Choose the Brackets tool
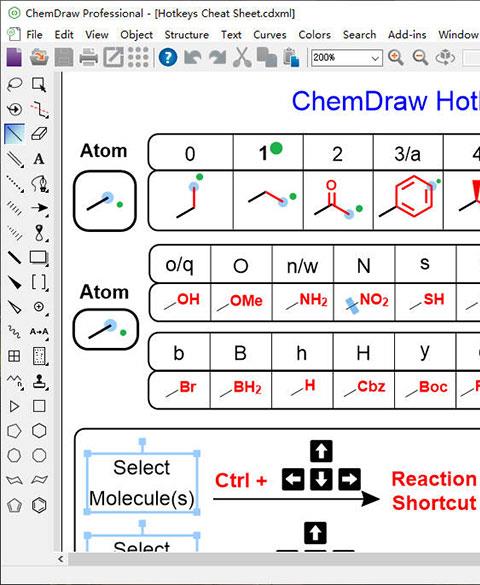Screen dimensions: 480x585 click(39, 282)
